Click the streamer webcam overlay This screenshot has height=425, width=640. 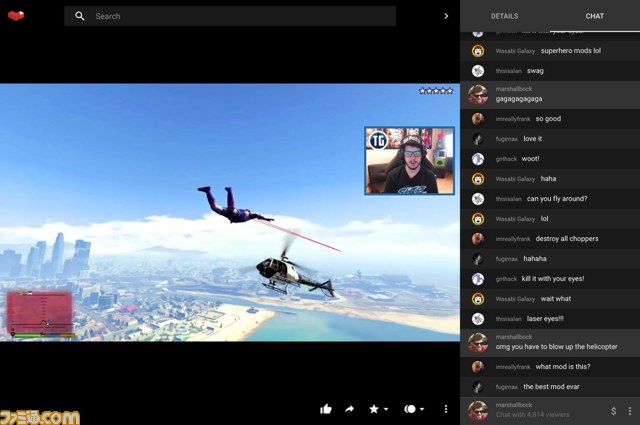(x=409, y=160)
